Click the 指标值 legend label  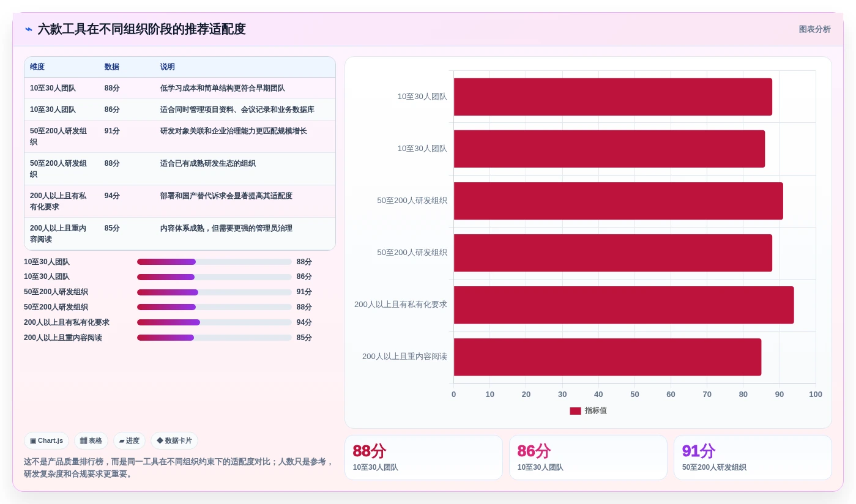tap(595, 411)
